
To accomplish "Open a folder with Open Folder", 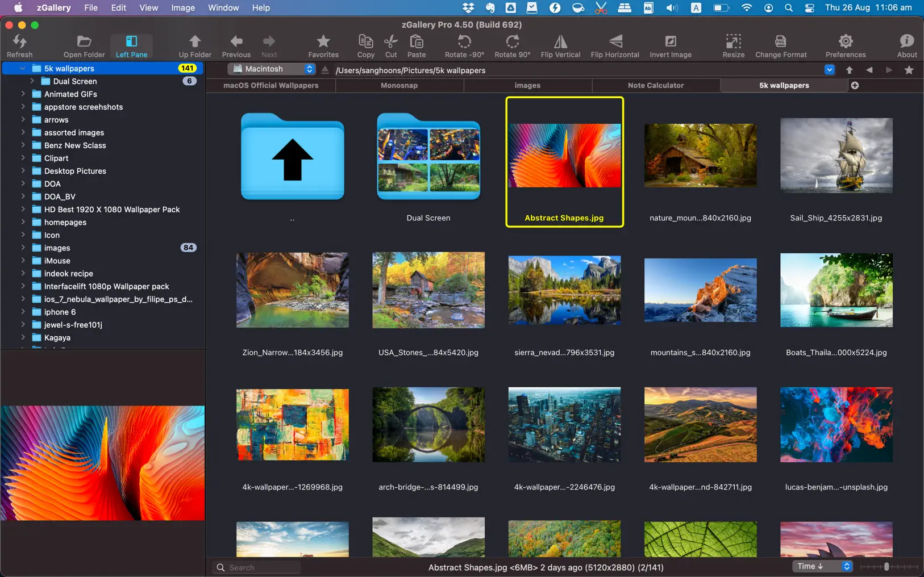I will (84, 45).
